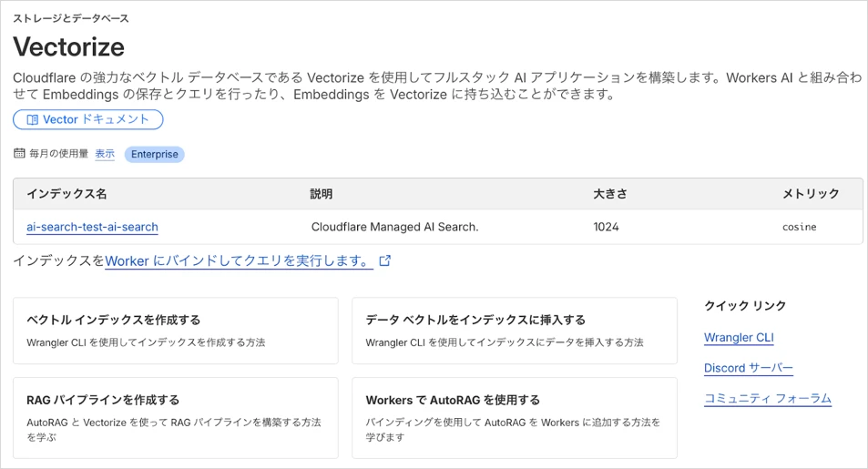The height and width of the screenshot is (469, 868).
Task: Open the Vector ドキュメント button
Action: (x=87, y=119)
